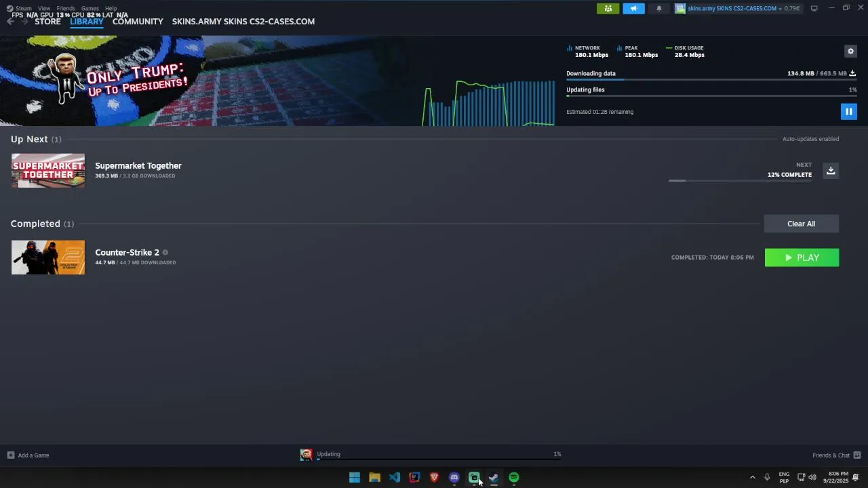Viewport: 868px width, 488px height.
Task: Click Up Next section heading
Action: click(29, 139)
